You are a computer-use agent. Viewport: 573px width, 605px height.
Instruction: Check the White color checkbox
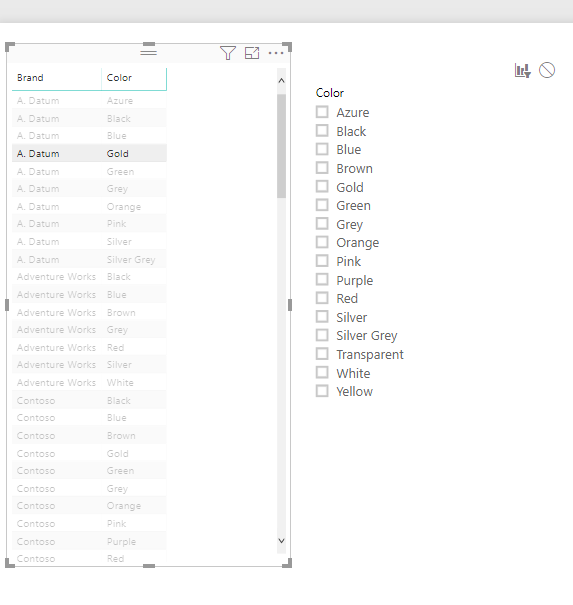point(322,372)
